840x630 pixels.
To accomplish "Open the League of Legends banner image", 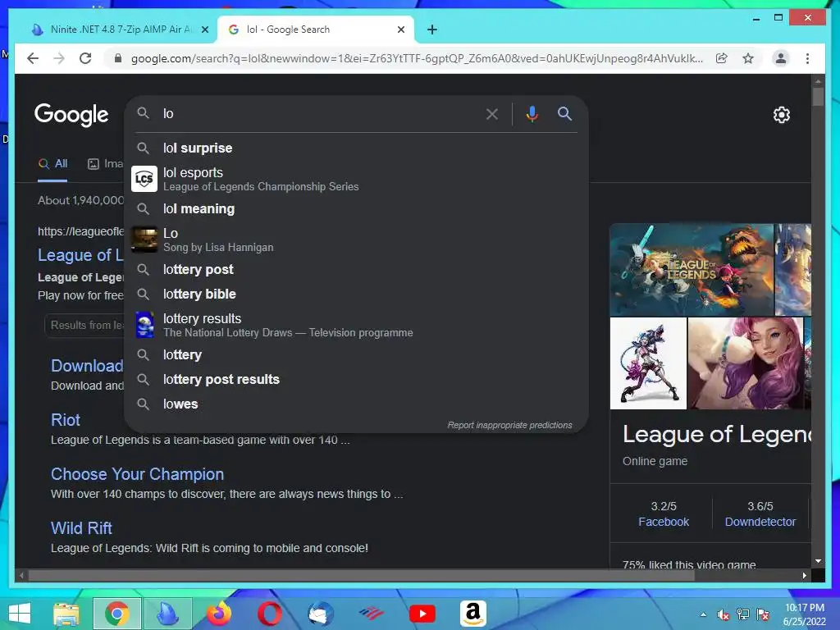I will coord(692,269).
